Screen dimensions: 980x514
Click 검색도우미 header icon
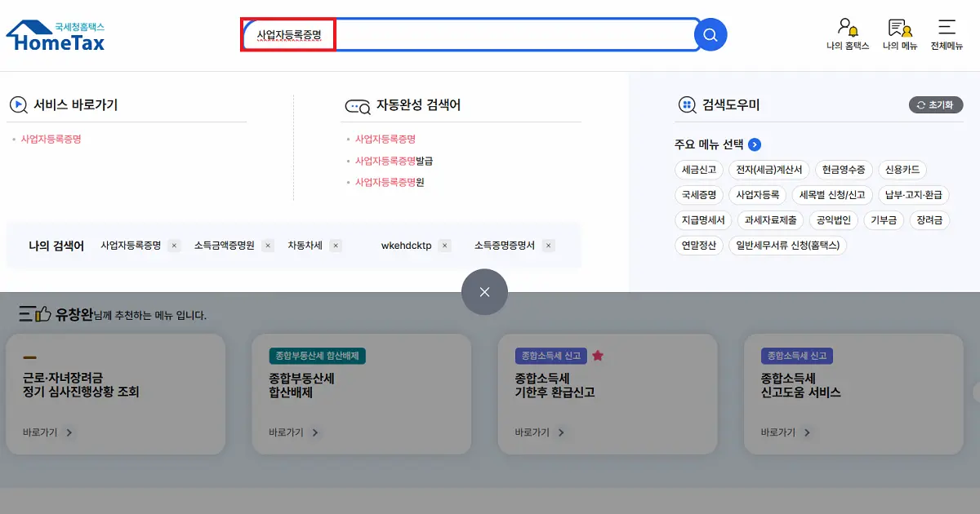click(x=688, y=105)
